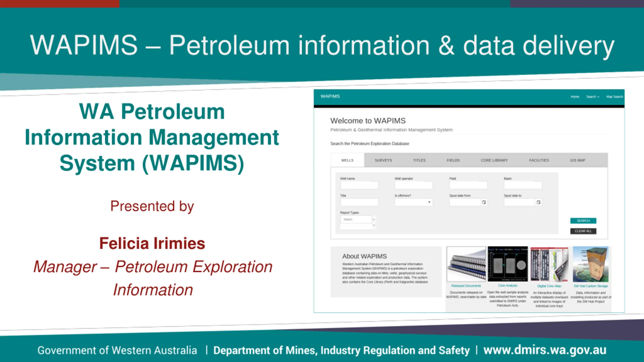Screen dimensions: 644x362
Task: Click the Report Types up arrow
Action: [374, 219]
